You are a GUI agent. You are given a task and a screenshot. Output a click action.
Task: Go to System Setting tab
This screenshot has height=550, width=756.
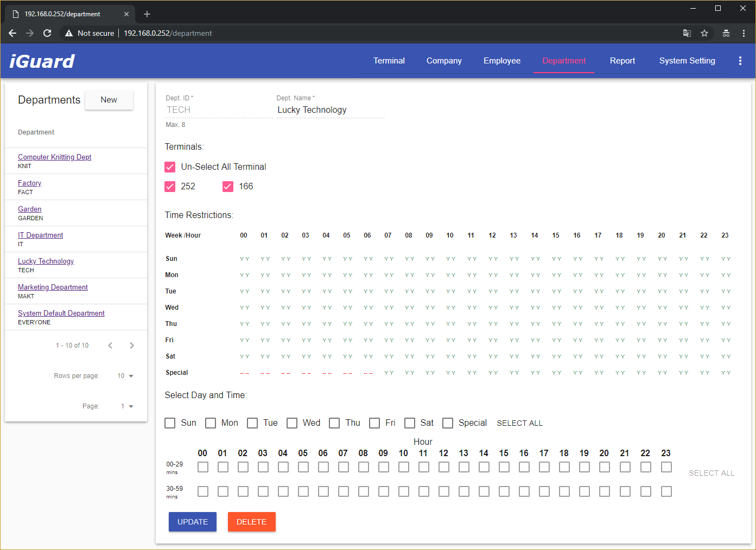(x=687, y=61)
